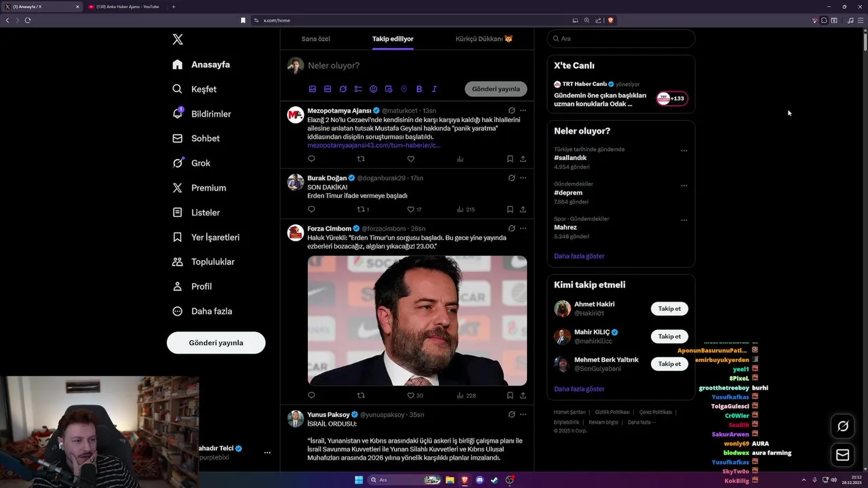
Task: Like the Burak Doğan post
Action: point(414,209)
